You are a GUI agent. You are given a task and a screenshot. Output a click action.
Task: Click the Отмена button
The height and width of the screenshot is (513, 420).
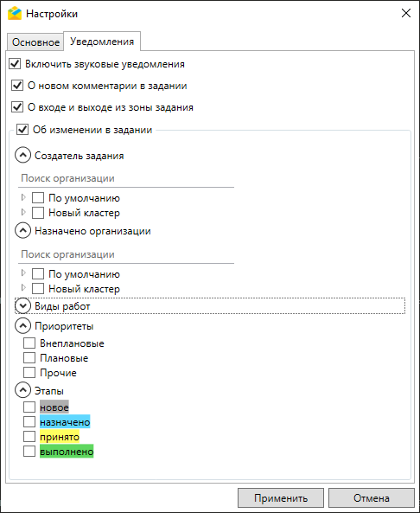point(372,498)
